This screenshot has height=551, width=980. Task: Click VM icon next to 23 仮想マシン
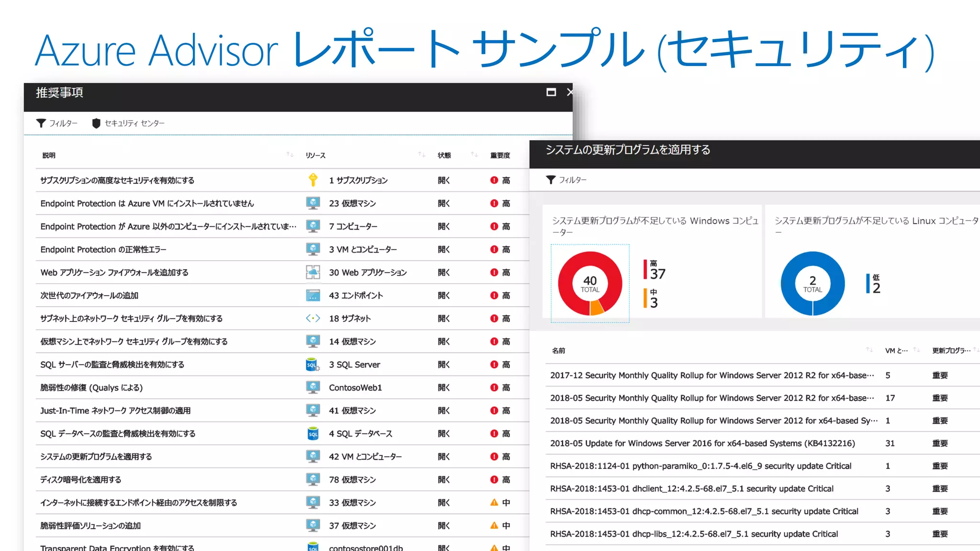pyautogui.click(x=313, y=203)
